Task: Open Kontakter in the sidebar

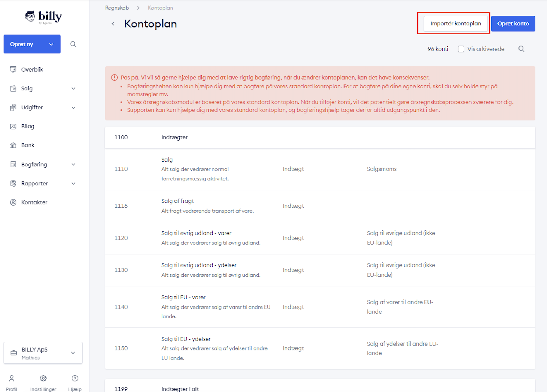Action: coord(34,202)
